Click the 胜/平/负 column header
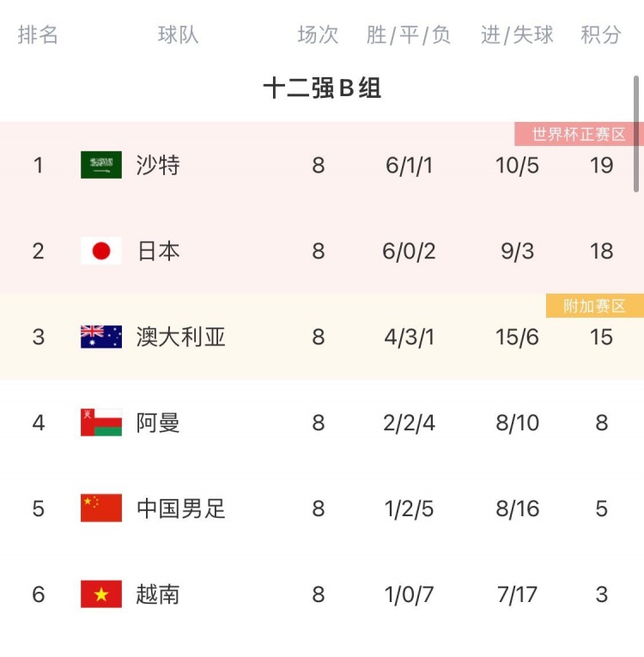Viewport: 644px width, 657px height. point(408,34)
